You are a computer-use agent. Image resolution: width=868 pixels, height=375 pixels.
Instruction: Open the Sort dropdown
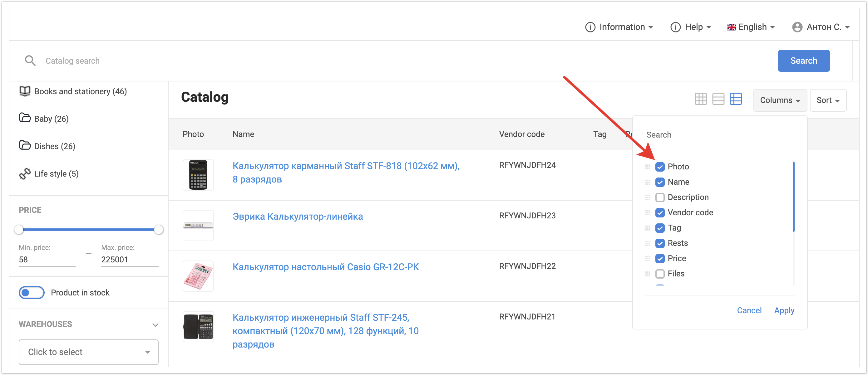coord(827,100)
